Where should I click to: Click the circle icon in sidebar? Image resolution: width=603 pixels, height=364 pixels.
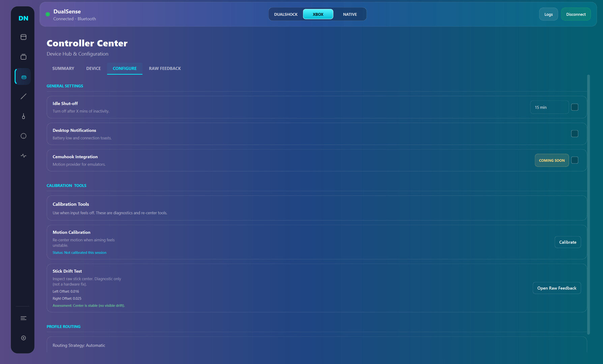pyautogui.click(x=23, y=136)
